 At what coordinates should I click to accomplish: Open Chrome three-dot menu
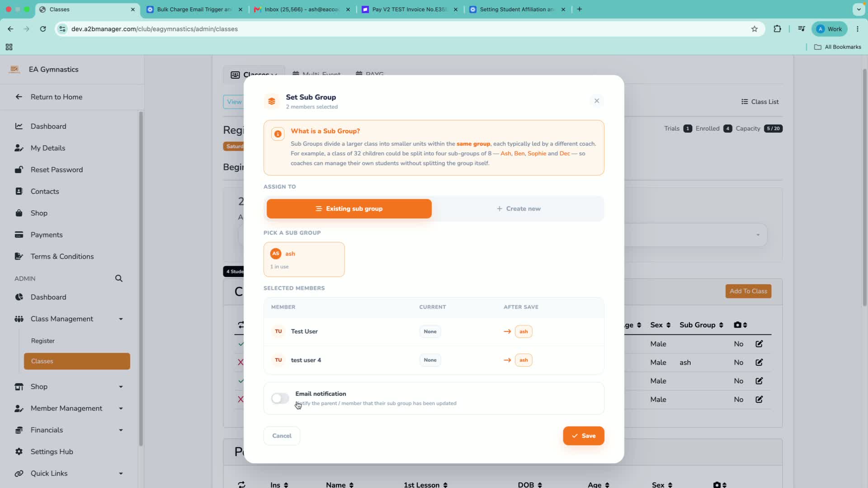tap(858, 29)
